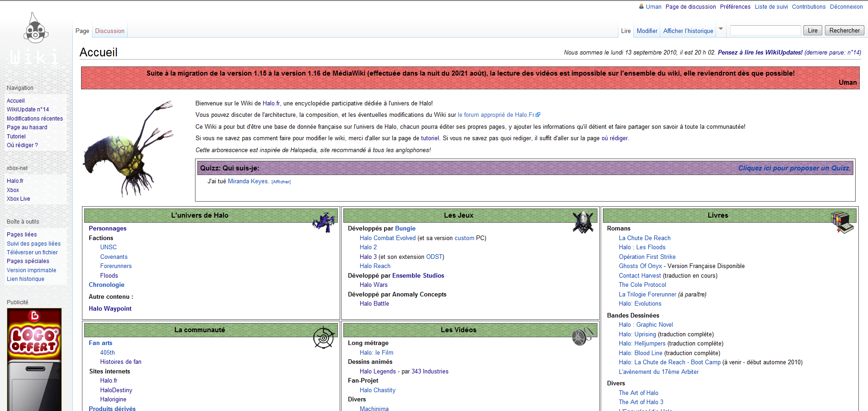
Task: Click Cliquez ici pour proposer un Quizz
Action: 794,168
